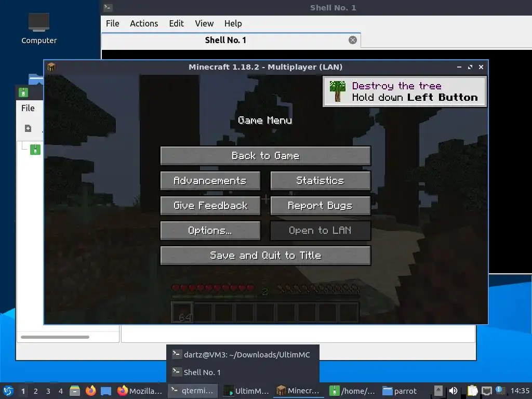Click the Back to Game button
Image resolution: width=532 pixels, height=399 pixels.
click(x=265, y=156)
